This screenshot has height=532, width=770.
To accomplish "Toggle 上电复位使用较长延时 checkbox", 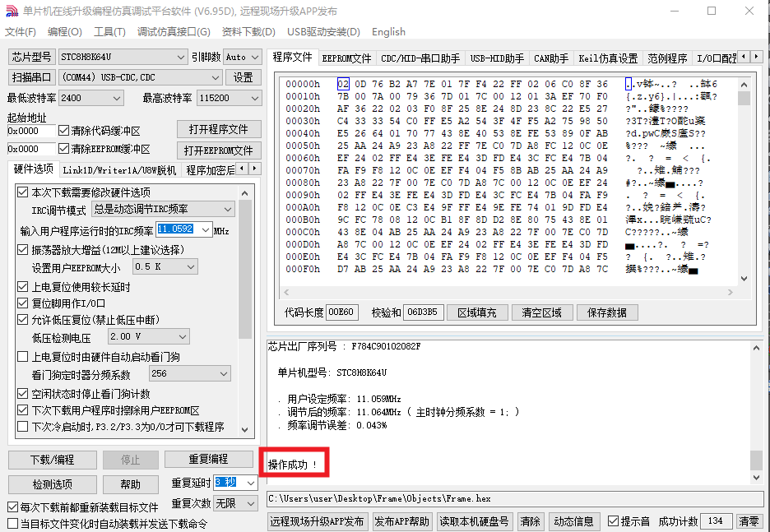I will [x=22, y=287].
